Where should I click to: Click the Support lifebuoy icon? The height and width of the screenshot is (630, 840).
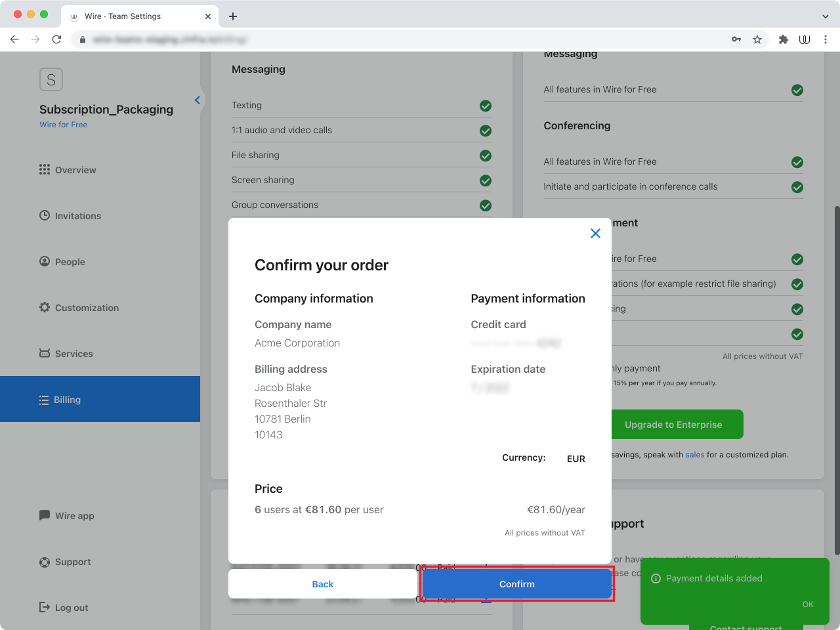click(45, 562)
